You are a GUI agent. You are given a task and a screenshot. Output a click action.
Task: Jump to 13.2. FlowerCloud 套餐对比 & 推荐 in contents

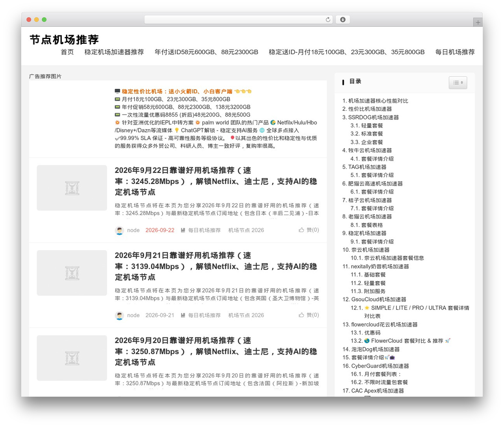pos(400,341)
